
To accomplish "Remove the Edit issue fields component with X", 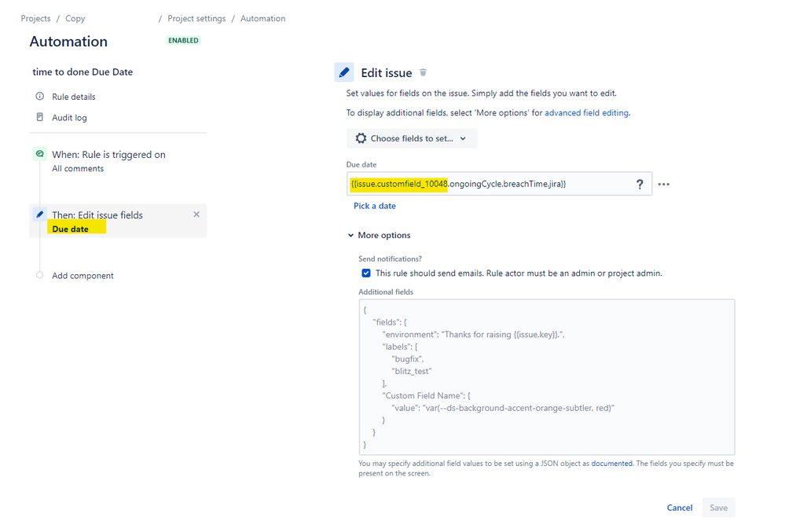I will (x=196, y=215).
